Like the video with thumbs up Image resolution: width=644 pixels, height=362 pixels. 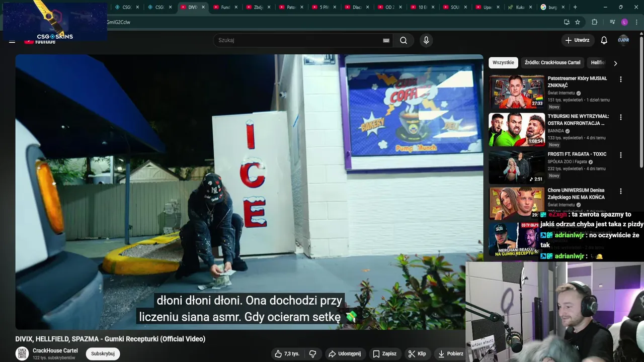coord(287,354)
